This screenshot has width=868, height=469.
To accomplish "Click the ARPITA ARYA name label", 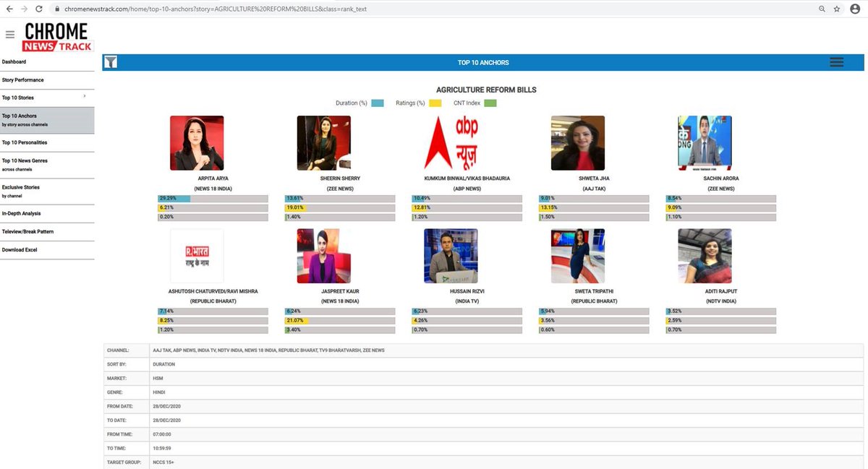I will (213, 178).
